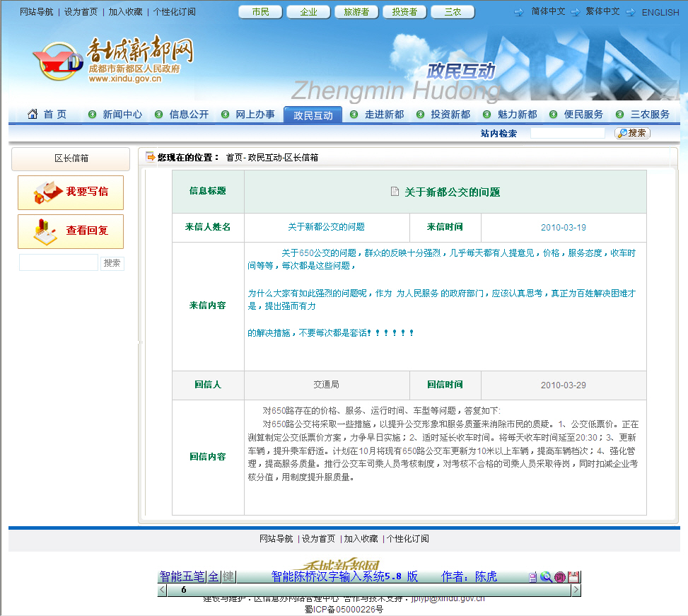Screen dimensions: 688x616
Task: Open the 三农服务 menu item
Action: (x=650, y=115)
